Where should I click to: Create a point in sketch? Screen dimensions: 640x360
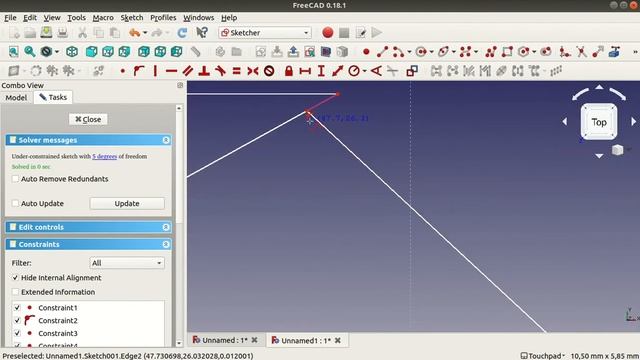click(366, 52)
